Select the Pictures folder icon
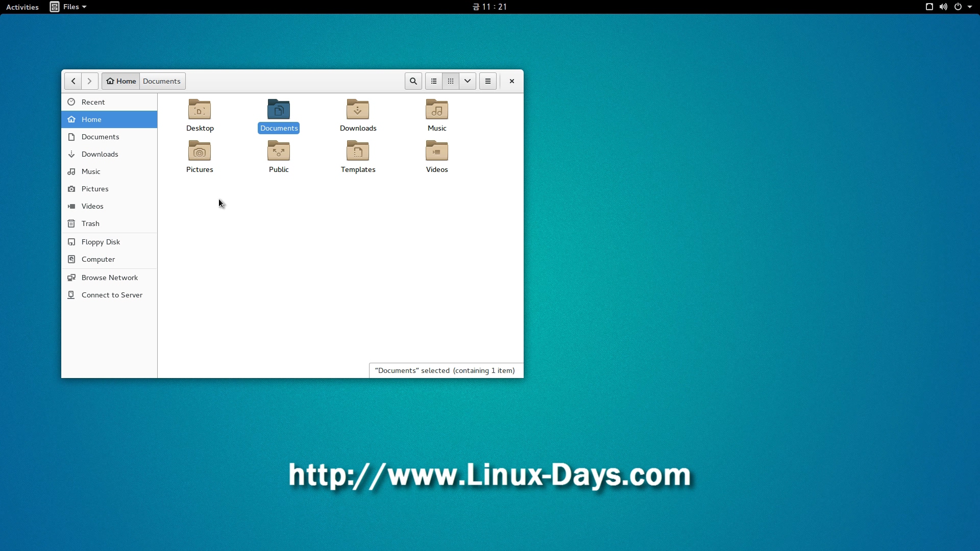 point(200,151)
